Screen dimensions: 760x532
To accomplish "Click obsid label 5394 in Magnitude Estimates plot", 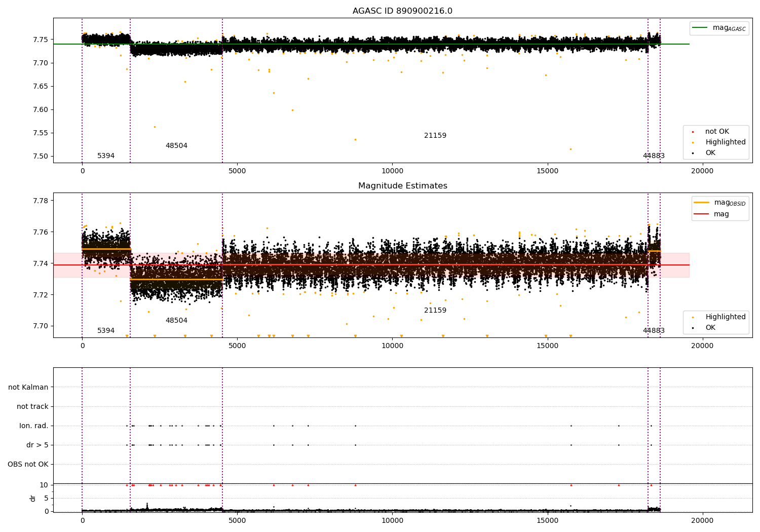I will (106, 331).
